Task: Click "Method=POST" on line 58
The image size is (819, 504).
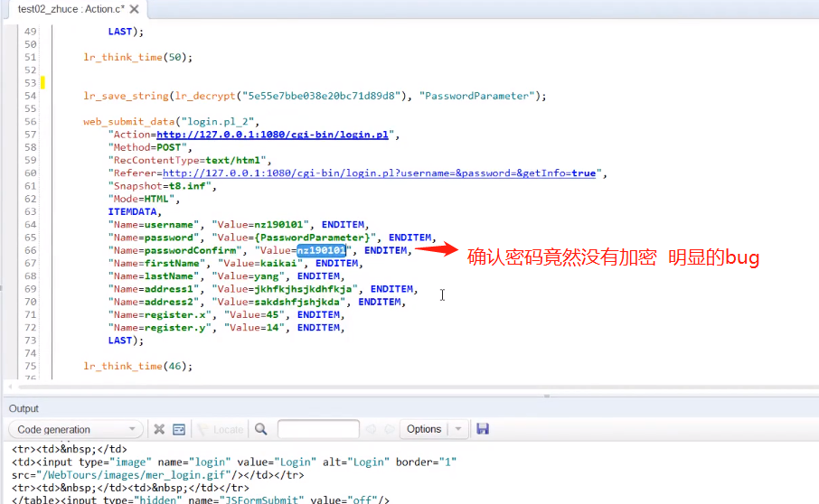Action: coord(147,147)
